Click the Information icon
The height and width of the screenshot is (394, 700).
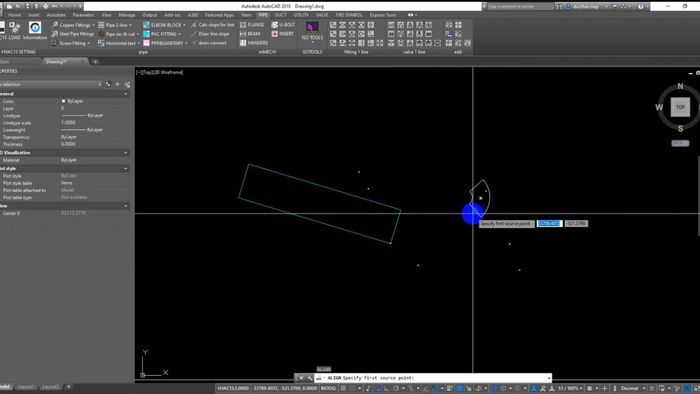(35, 30)
